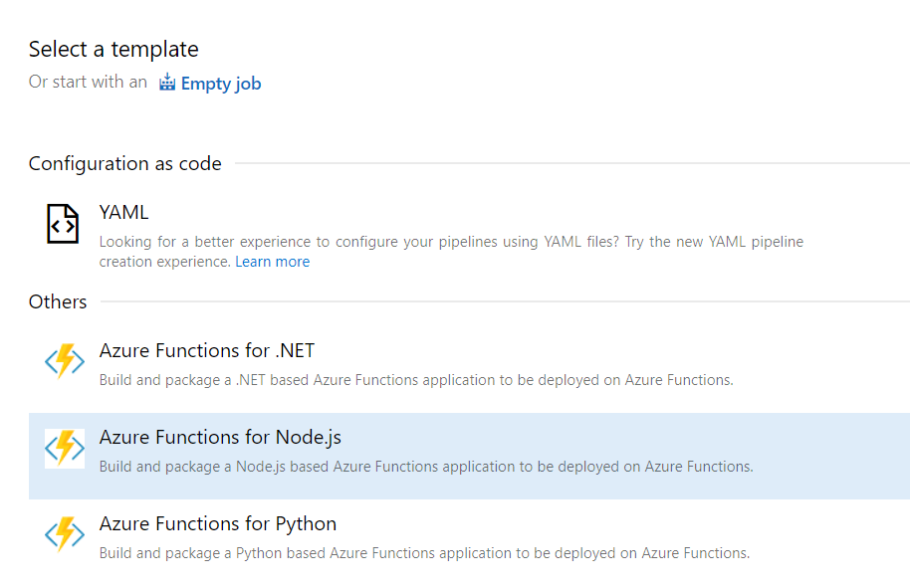This screenshot has height=588, width=910.
Task: Select the Azure Functions for Node.js title
Action: point(220,437)
